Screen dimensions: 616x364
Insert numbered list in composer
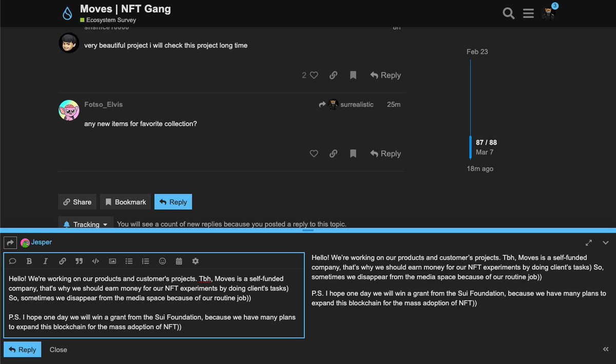(146, 261)
